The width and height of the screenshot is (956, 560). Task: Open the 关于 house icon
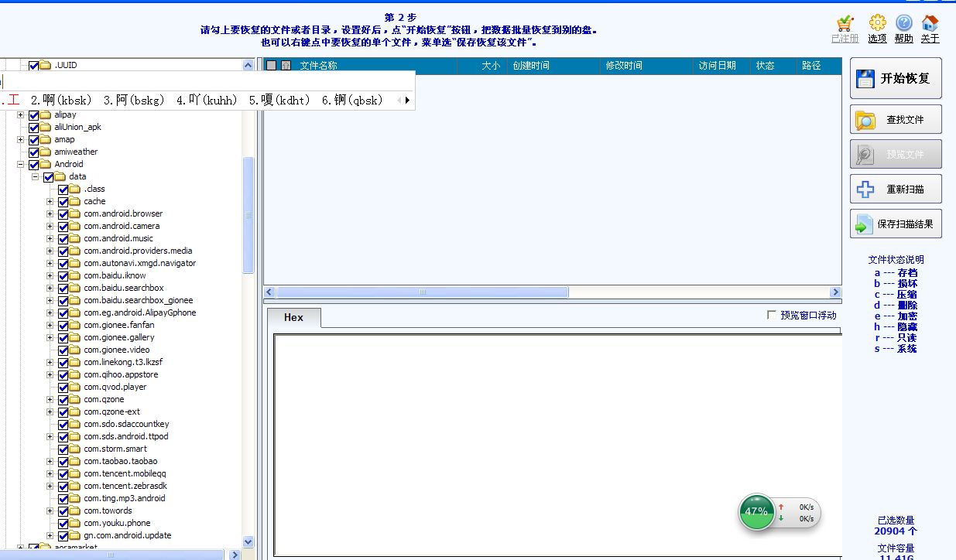[x=930, y=23]
